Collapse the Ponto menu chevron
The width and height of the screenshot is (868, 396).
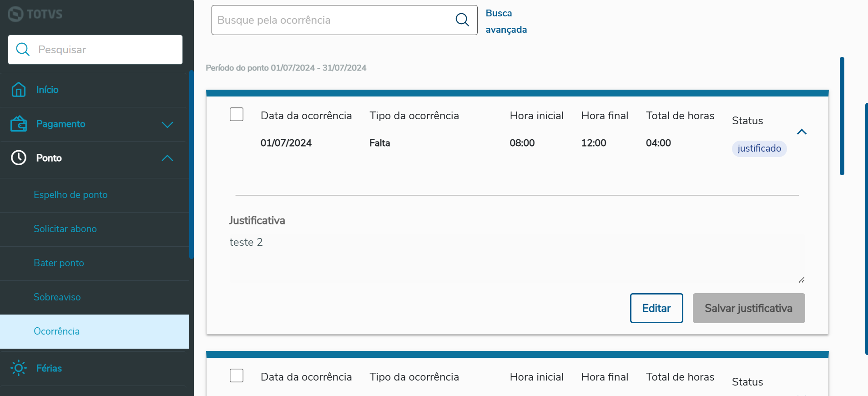tap(167, 158)
